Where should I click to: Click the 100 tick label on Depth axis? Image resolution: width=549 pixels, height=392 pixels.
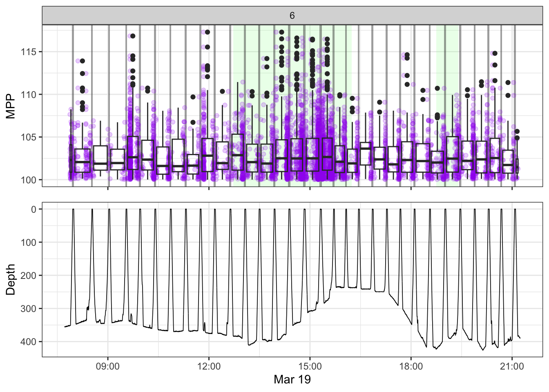tap(30, 243)
